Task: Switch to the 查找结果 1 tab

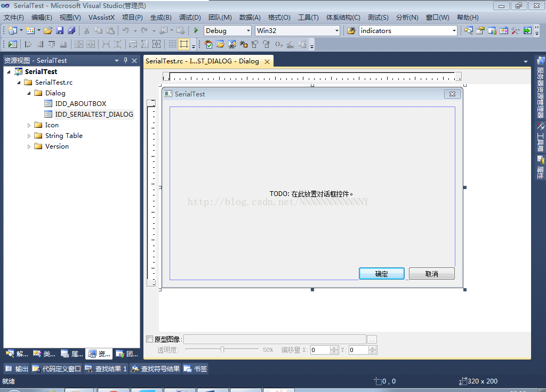Action: [106, 369]
